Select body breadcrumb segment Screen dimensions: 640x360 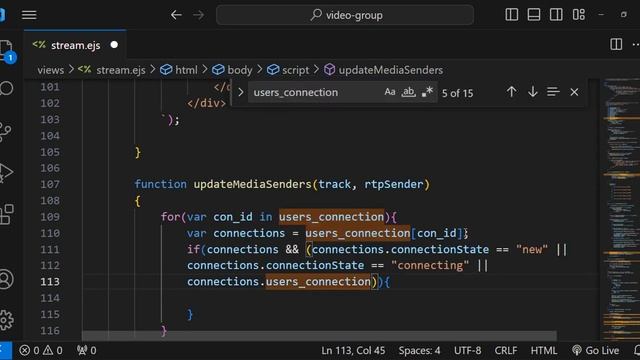tap(232, 70)
